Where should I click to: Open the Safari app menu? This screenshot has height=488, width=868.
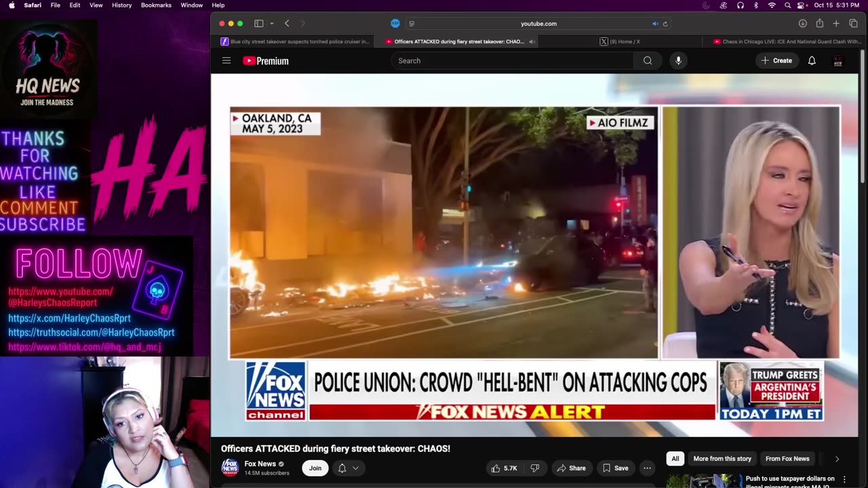point(33,5)
